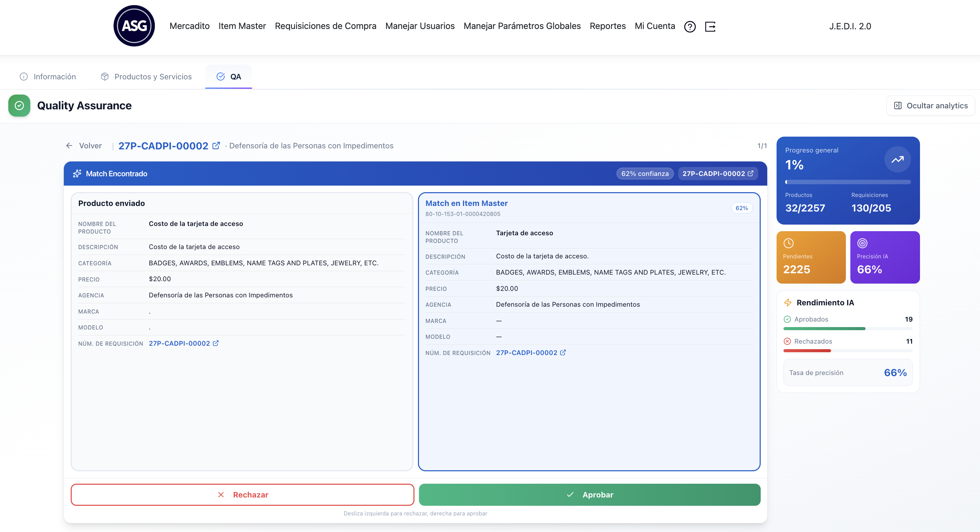Switch to Productos y Servicios tab
This screenshot has height=532, width=980.
coord(147,77)
